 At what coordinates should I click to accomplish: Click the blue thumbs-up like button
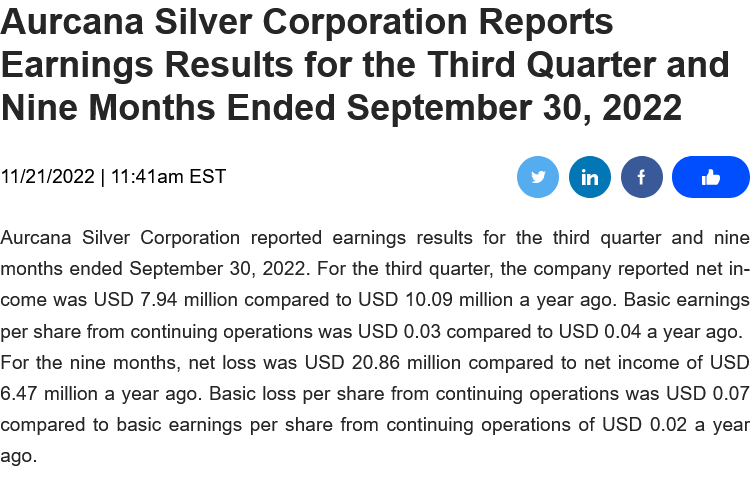[x=711, y=177]
